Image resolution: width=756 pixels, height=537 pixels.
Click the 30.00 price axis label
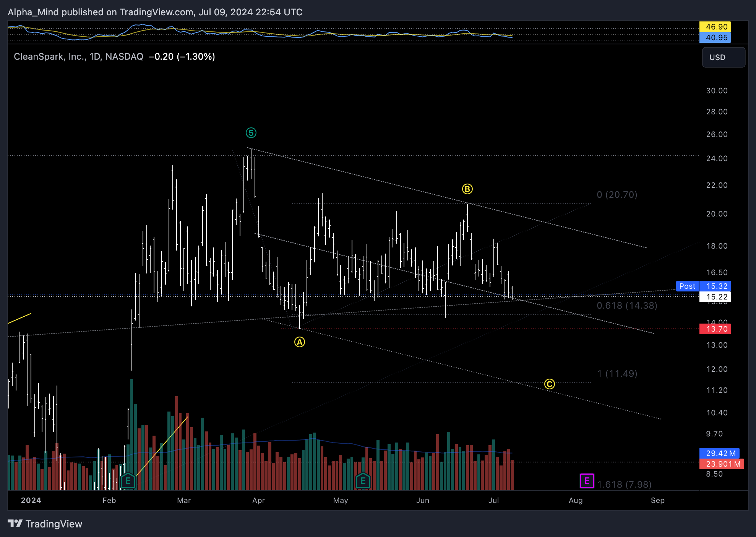pyautogui.click(x=717, y=91)
